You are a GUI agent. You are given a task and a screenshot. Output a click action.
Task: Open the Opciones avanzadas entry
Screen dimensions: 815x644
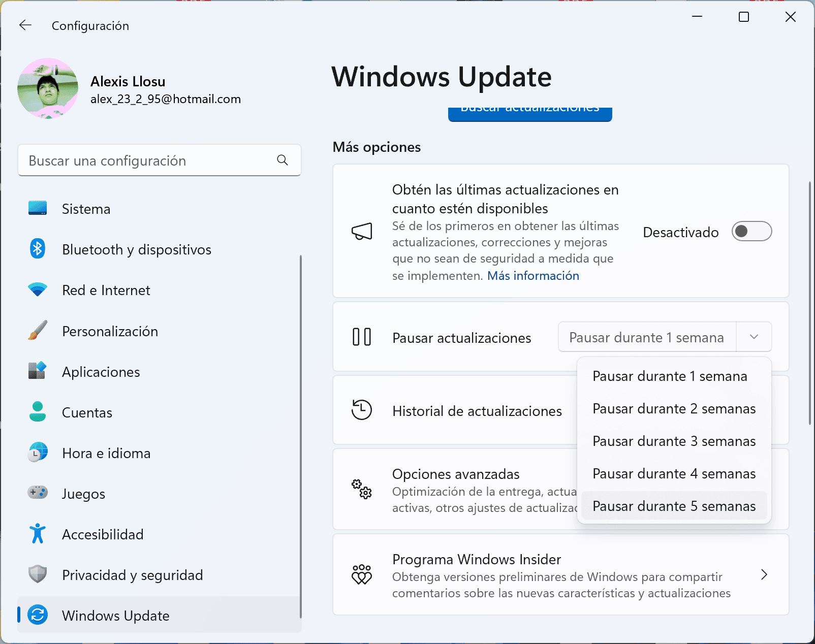click(455, 474)
